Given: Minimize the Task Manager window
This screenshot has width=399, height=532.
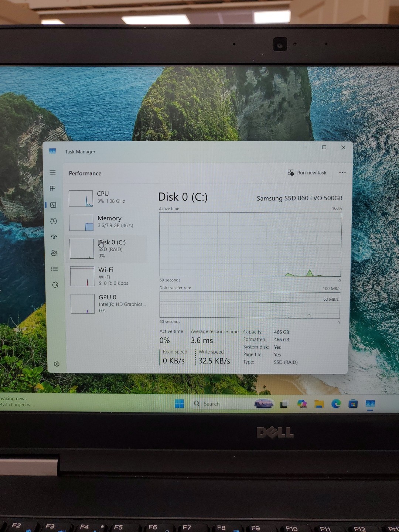Looking at the screenshot, I should tap(306, 147).
